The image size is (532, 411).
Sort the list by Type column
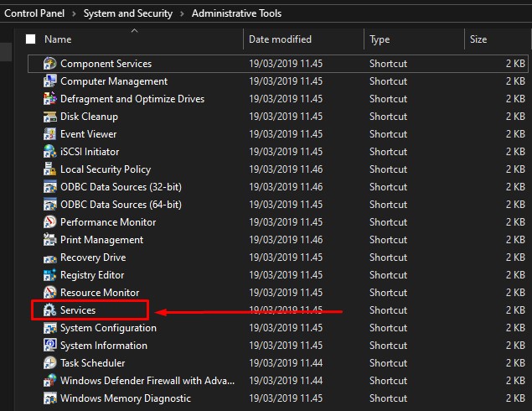pyautogui.click(x=380, y=39)
